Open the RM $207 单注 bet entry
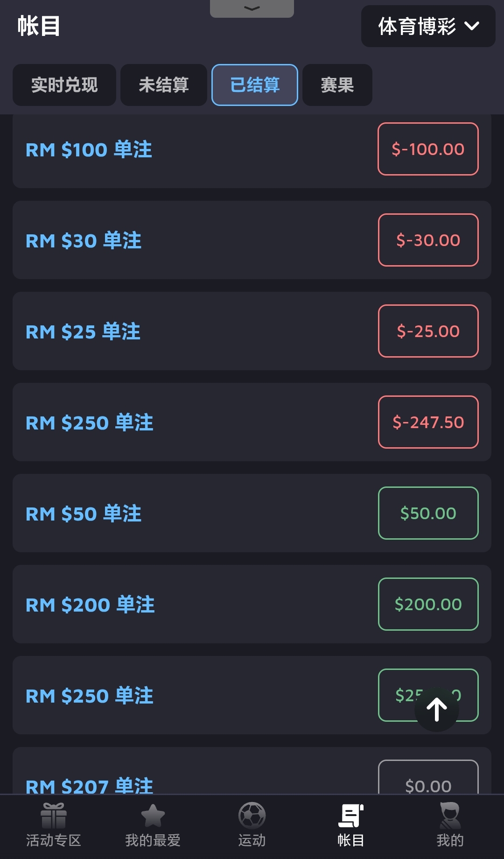The width and height of the screenshot is (504, 859). click(x=89, y=785)
